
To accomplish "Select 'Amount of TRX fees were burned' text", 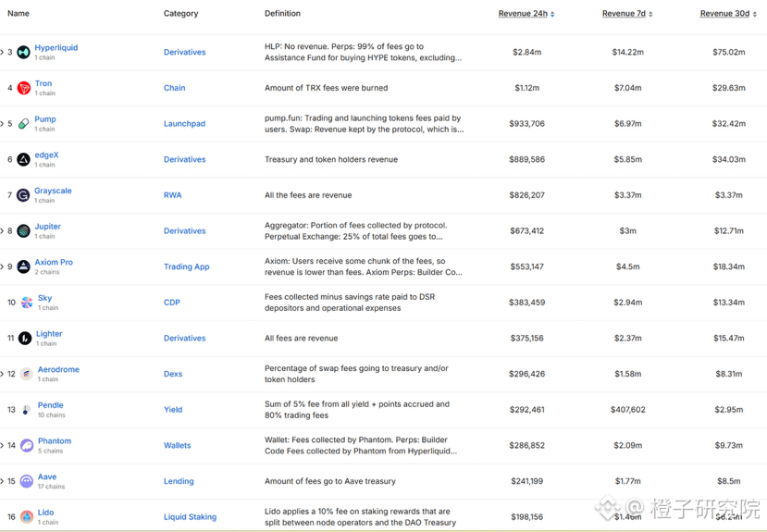I will coord(327,88).
